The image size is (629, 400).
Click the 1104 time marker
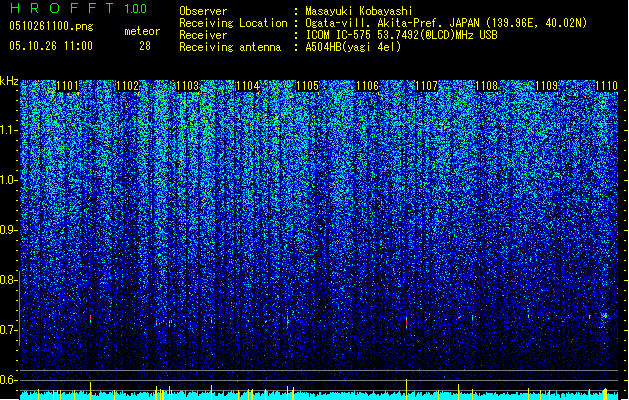pyautogui.click(x=247, y=86)
